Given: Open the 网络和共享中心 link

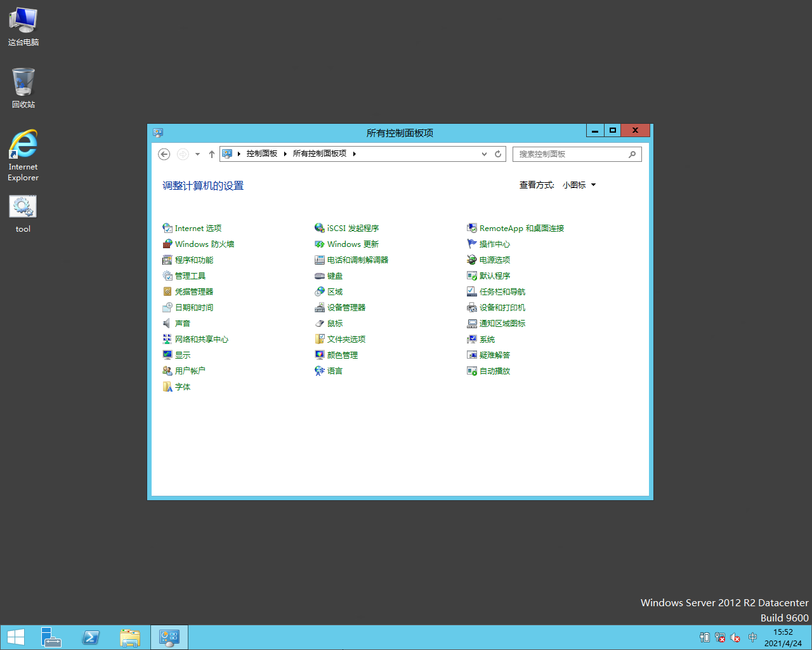Looking at the screenshot, I should click(x=202, y=340).
